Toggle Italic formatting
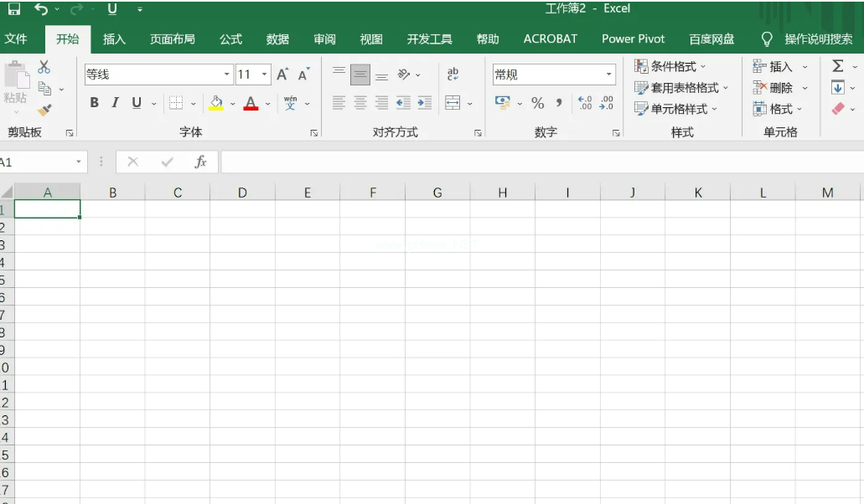Viewport: 864px width, 504px height. [x=115, y=103]
